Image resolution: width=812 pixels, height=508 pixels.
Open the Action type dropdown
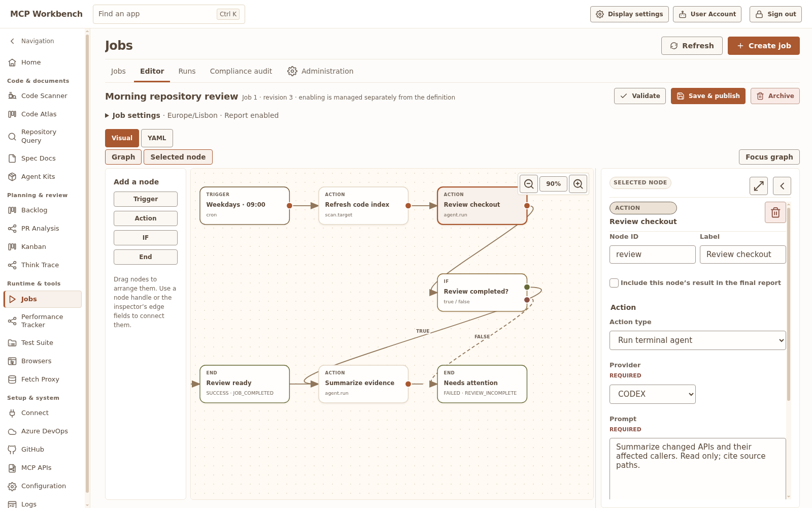[698, 340]
